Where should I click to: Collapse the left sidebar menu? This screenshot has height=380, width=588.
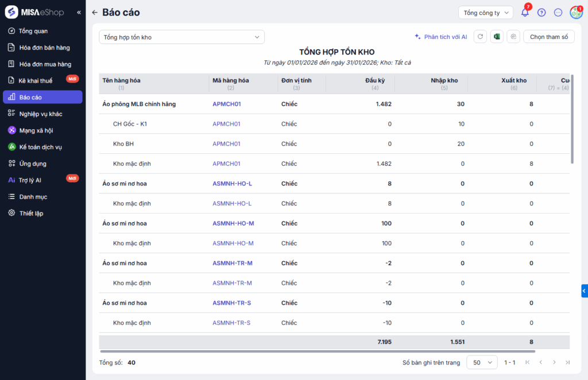point(79,13)
